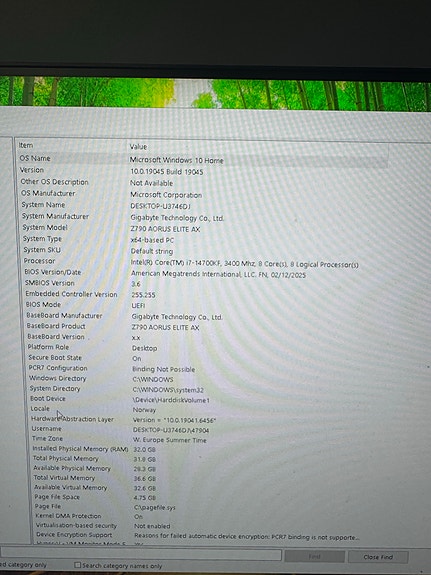Sort by the Value column header

click(x=257, y=147)
